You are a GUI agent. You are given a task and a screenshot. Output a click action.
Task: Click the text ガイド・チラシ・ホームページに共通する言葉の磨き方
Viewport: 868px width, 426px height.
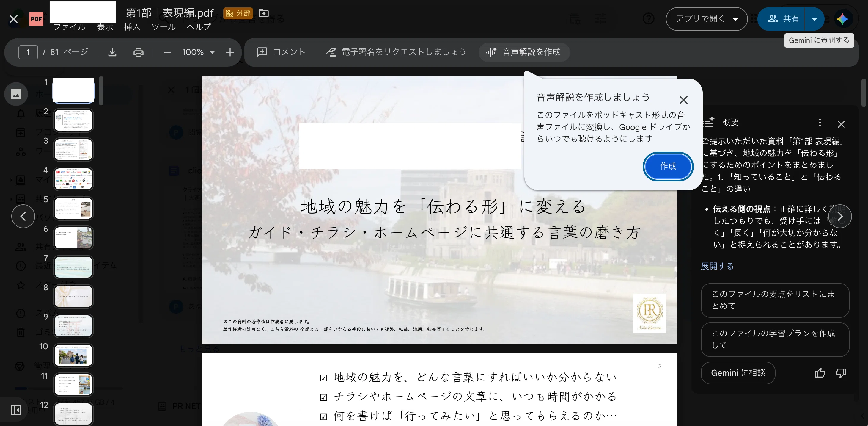[x=444, y=232]
